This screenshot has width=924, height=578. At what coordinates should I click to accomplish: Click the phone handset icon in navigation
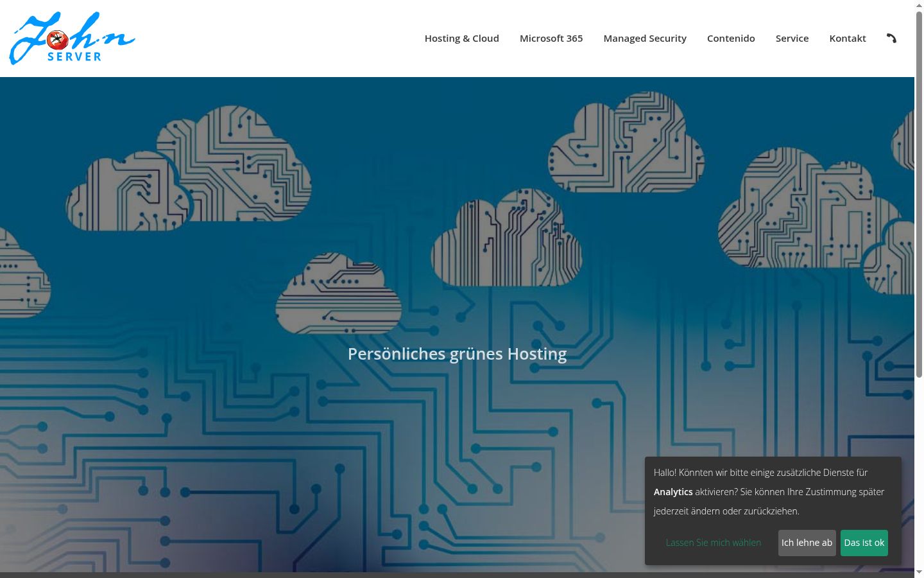[891, 39]
